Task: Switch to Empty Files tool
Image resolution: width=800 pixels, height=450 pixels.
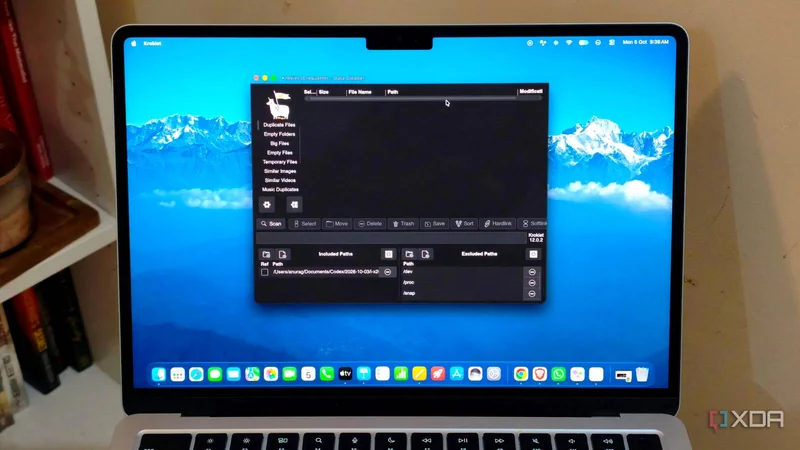Action: pos(280,153)
